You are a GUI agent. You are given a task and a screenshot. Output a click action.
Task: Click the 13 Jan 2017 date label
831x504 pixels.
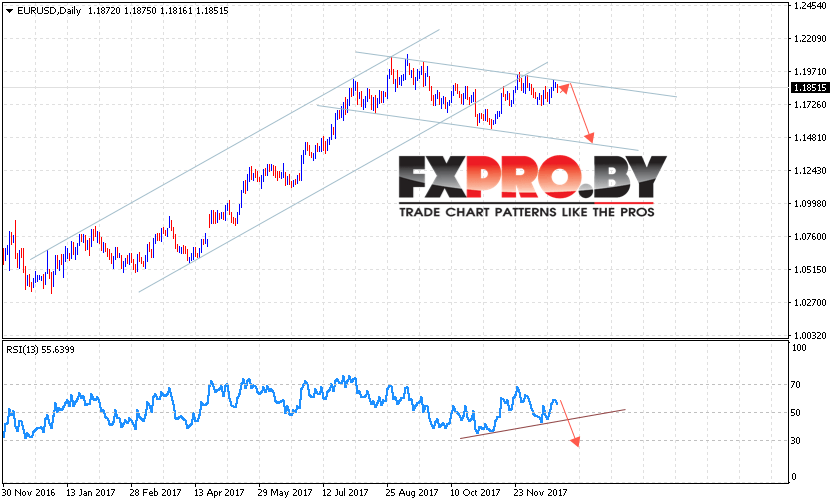[x=91, y=493]
